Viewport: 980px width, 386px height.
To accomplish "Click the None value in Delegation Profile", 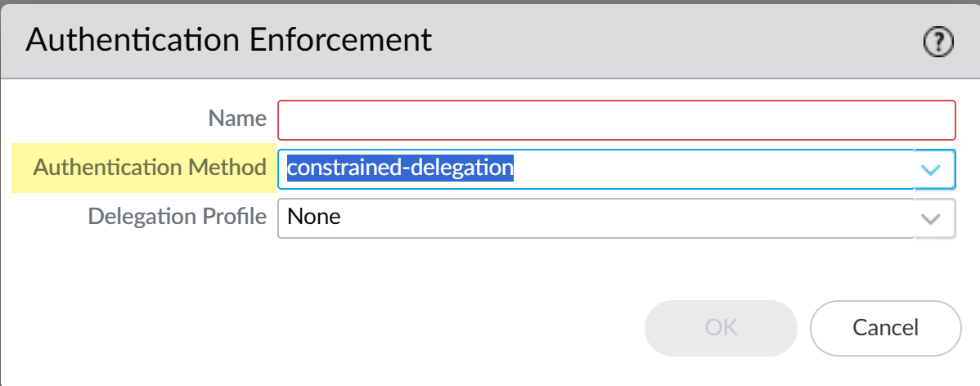I will pos(314,218).
